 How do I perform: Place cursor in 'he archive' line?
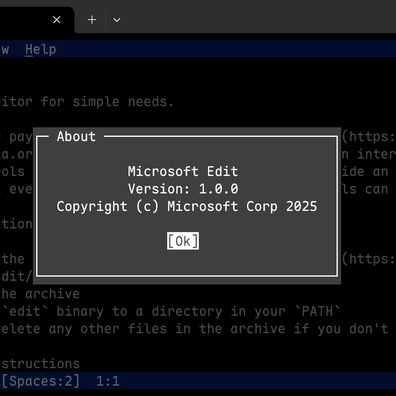click(40, 294)
